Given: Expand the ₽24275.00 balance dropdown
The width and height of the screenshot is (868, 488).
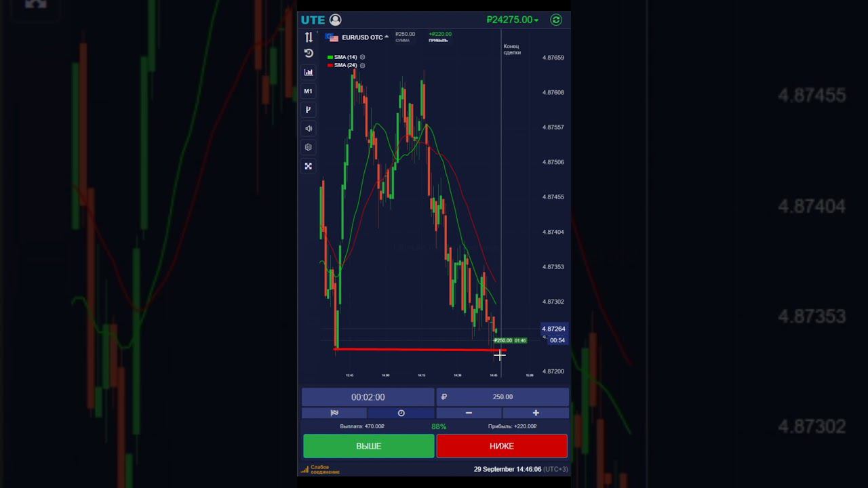Looking at the screenshot, I should pyautogui.click(x=513, y=20).
